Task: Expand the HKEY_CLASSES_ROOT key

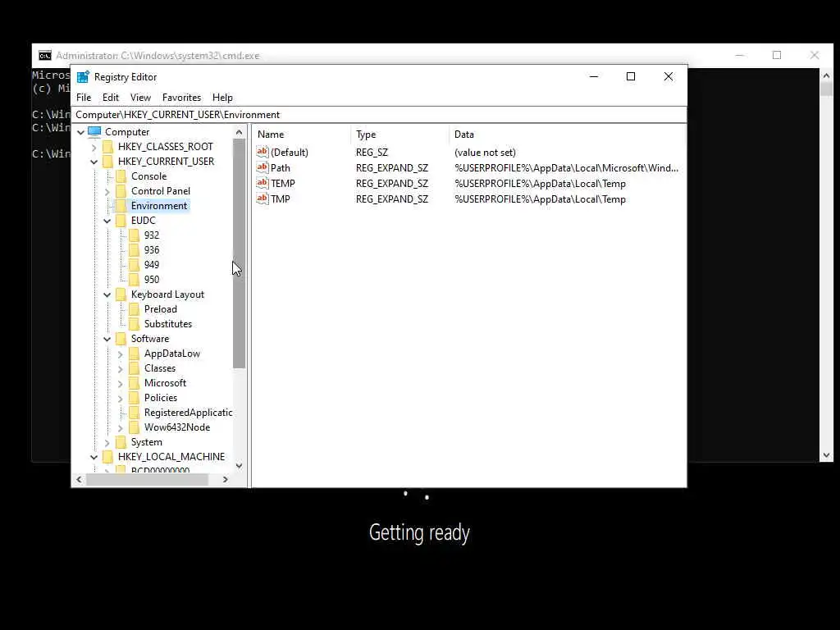Action: pyautogui.click(x=94, y=147)
